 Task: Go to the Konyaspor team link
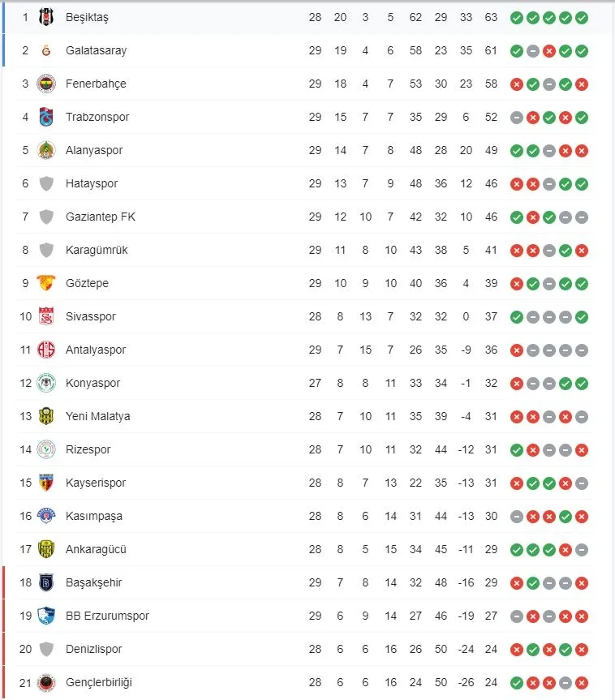92,383
